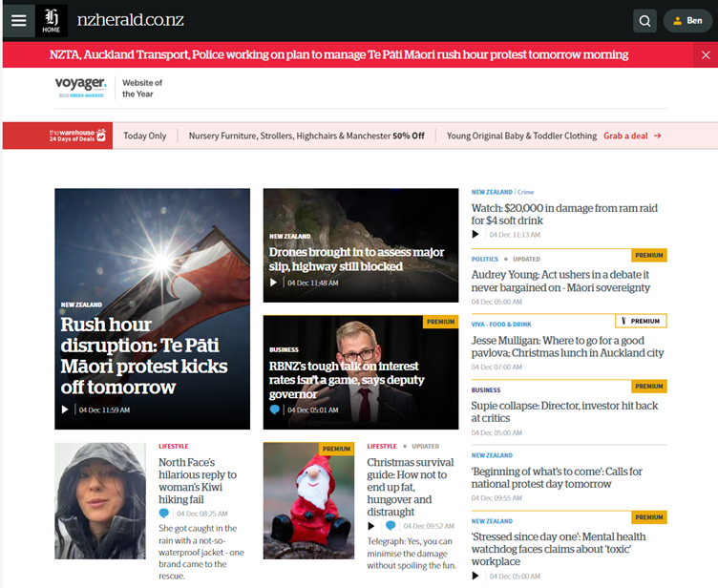Click the "04 Dec 11:59 AM" timestamp
The image size is (718, 588).
point(104,409)
